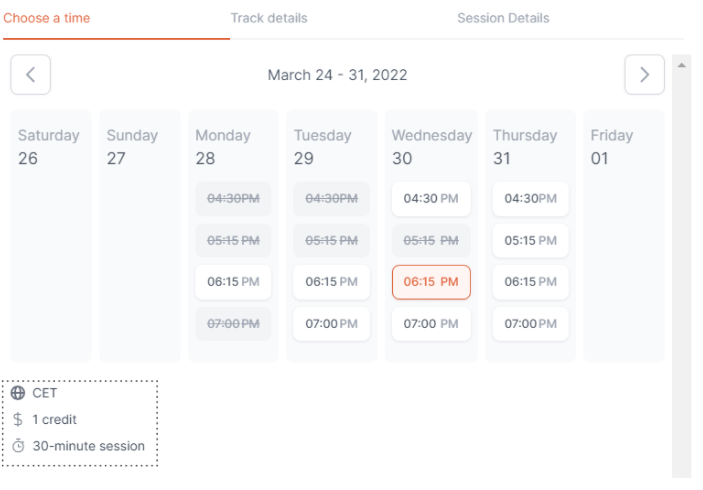The width and height of the screenshot is (703, 490).
Task: Select Wednesday 30 at 07:00 PM
Action: click(x=431, y=324)
